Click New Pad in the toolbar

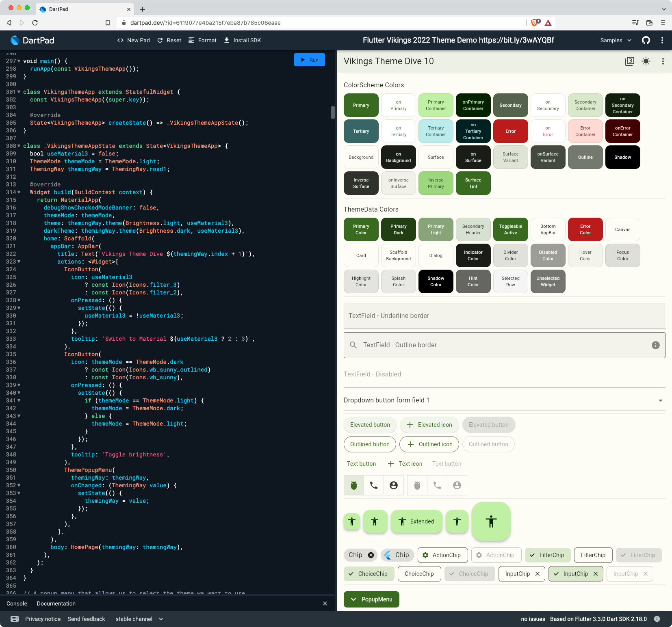pos(133,40)
